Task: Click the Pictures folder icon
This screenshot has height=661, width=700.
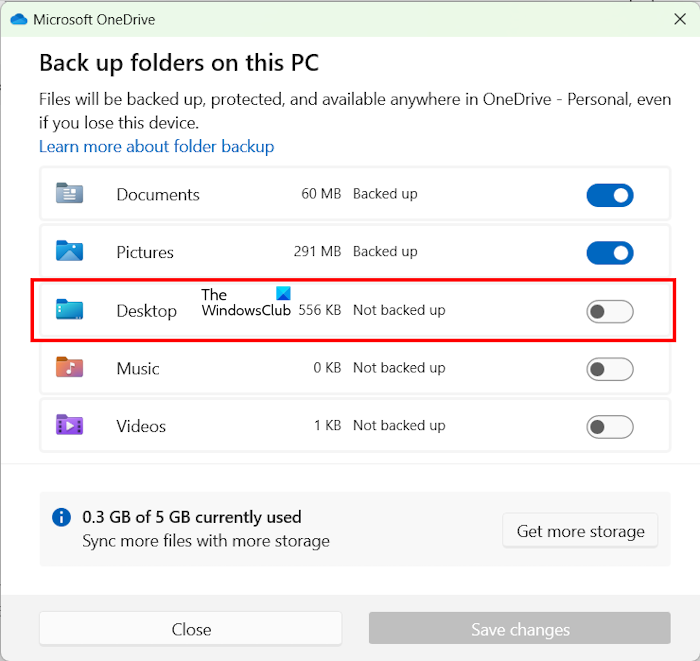Action: (69, 252)
